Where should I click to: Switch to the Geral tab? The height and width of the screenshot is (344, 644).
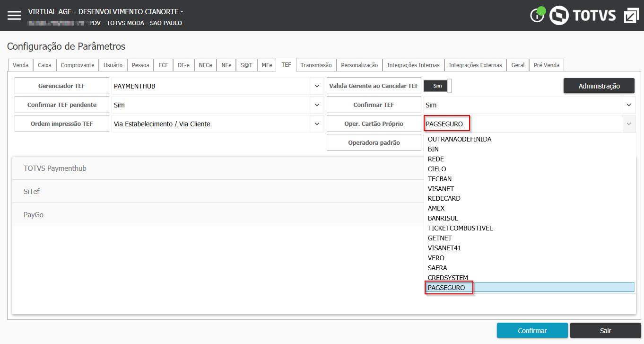[x=518, y=65]
